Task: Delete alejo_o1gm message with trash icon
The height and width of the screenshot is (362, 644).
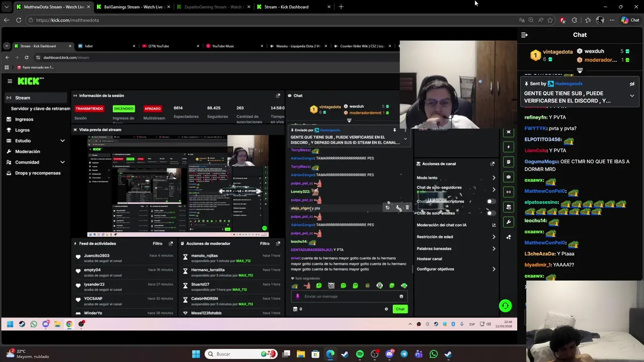Action: [407, 207]
